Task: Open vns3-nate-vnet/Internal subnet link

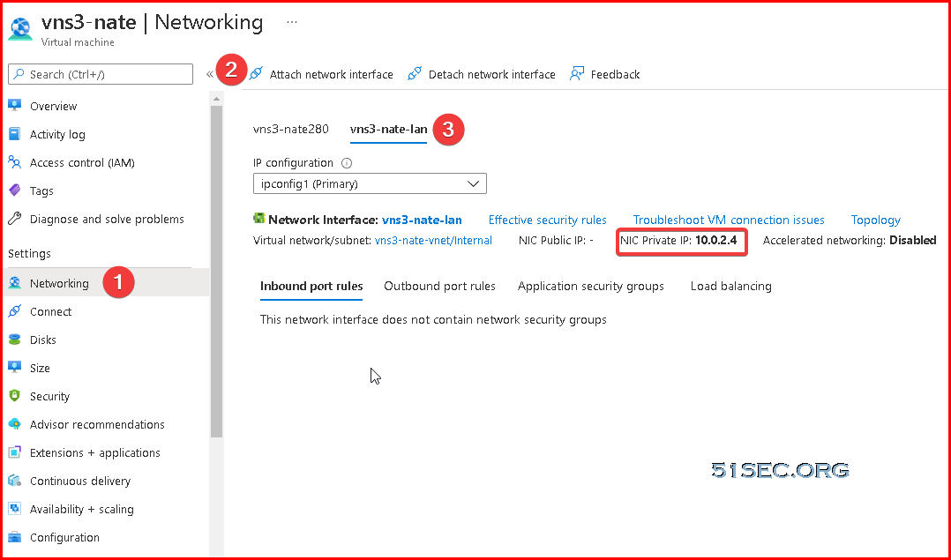Action: 434,241
